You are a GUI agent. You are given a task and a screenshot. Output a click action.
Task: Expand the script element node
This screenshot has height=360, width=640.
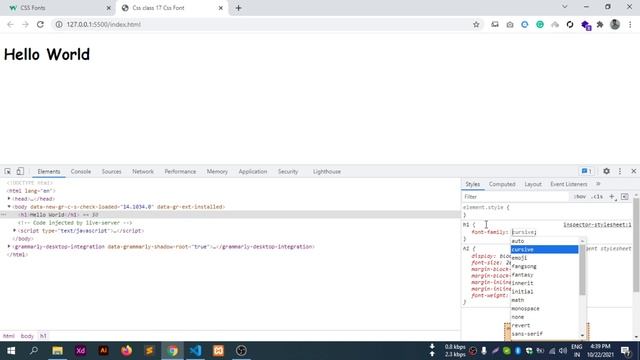coord(15,230)
